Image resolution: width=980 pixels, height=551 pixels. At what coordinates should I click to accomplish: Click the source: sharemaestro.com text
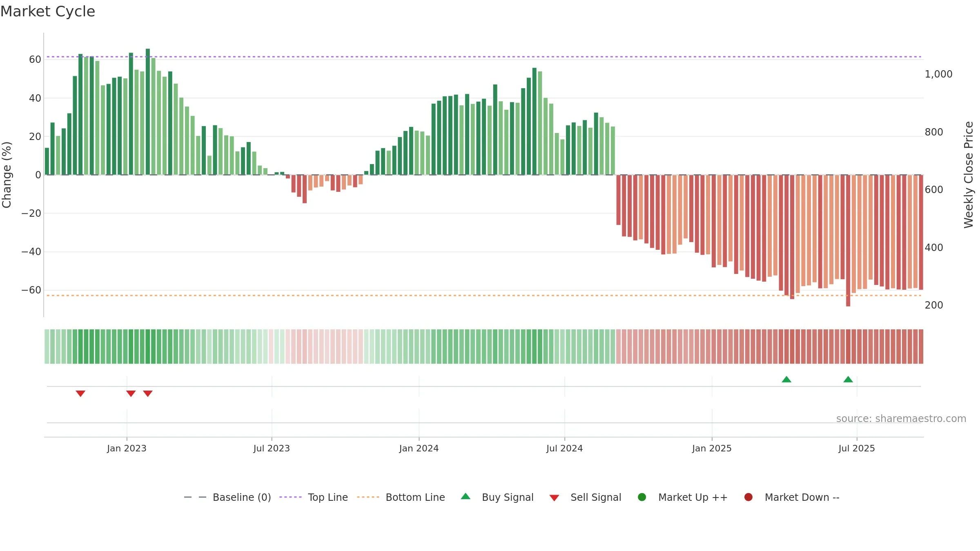coord(901,419)
